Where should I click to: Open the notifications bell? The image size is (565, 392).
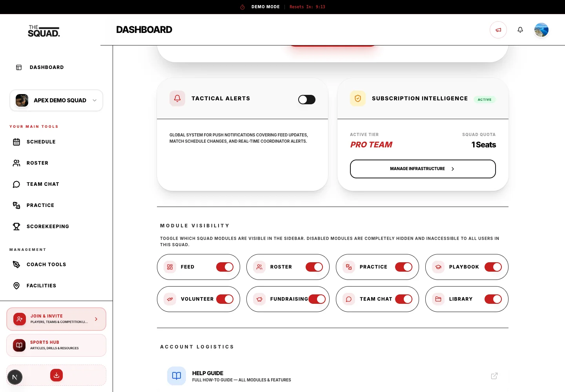(520, 30)
